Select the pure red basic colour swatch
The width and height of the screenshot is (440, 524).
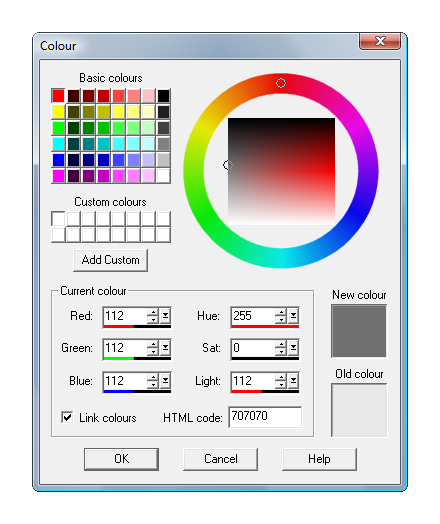pyautogui.click(x=58, y=96)
